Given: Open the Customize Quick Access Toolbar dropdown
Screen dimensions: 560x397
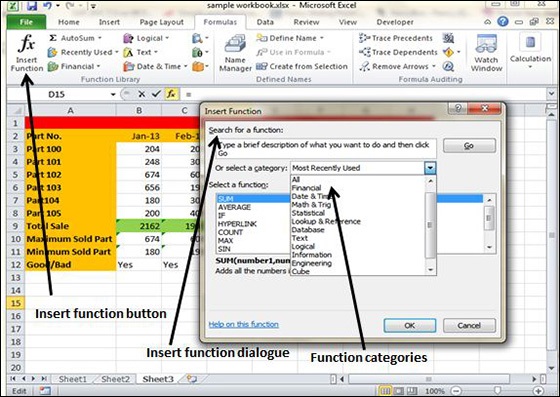Looking at the screenshot, I should tap(93, 6).
